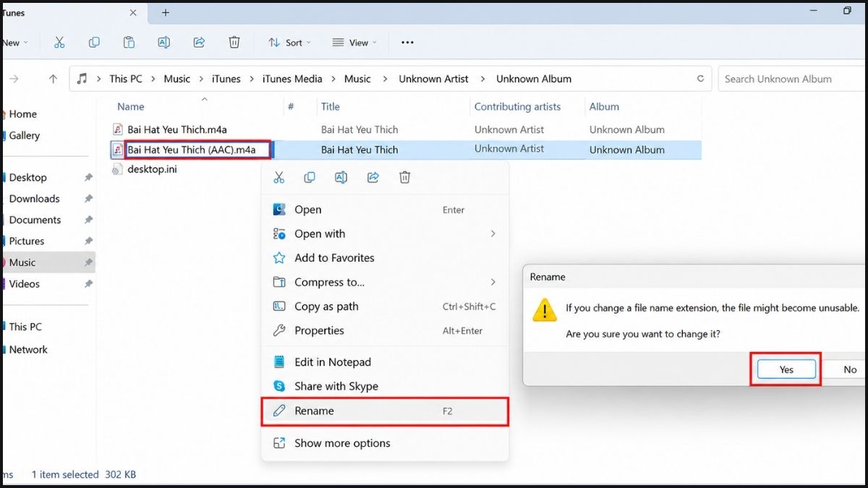Click the Copy icon in the top toolbar

94,43
